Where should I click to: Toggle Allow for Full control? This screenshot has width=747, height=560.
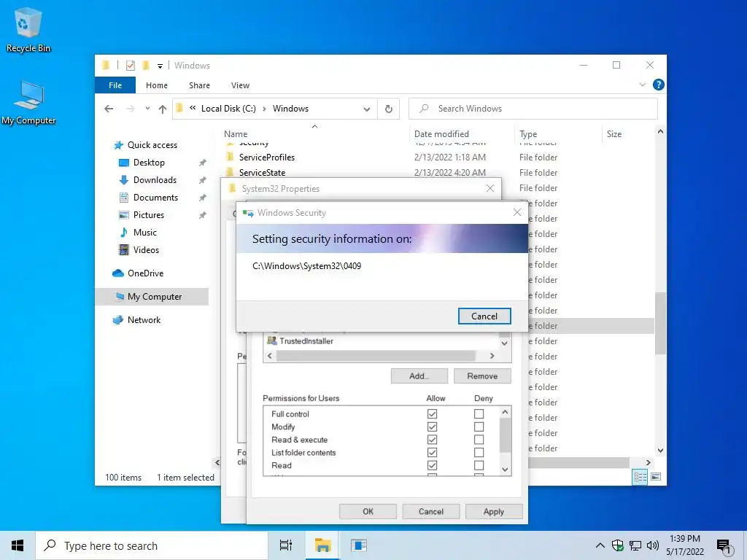tap(432, 414)
